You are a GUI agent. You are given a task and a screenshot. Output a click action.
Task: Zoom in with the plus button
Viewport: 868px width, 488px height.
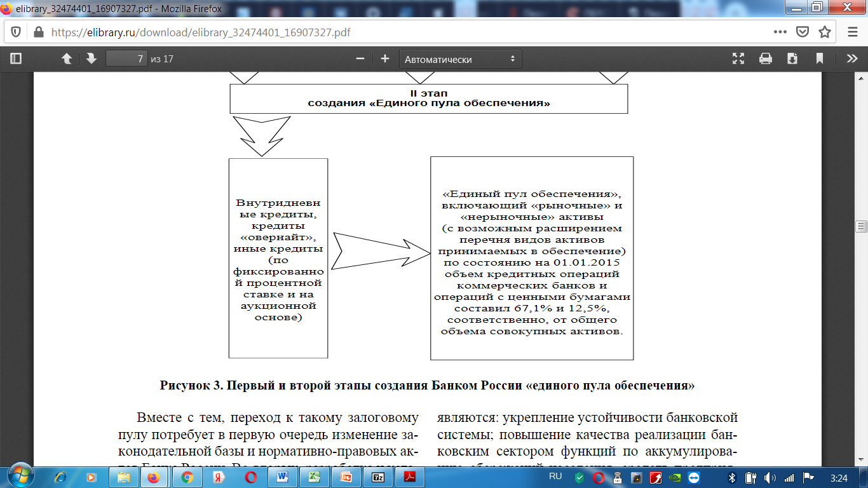[x=384, y=59]
